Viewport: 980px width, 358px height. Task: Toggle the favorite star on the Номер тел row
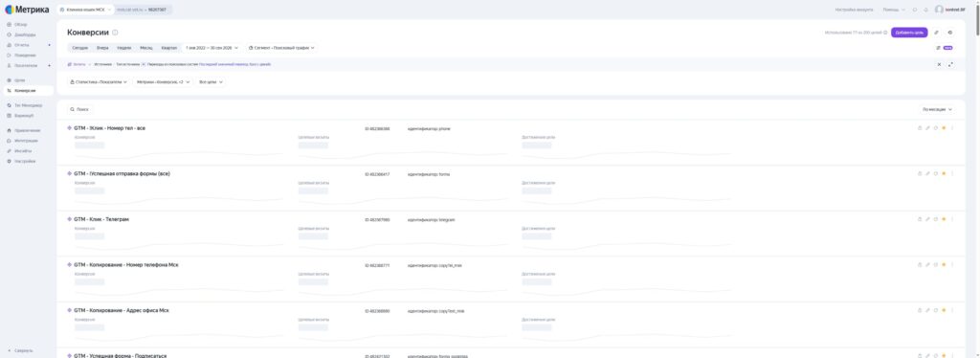(x=944, y=128)
